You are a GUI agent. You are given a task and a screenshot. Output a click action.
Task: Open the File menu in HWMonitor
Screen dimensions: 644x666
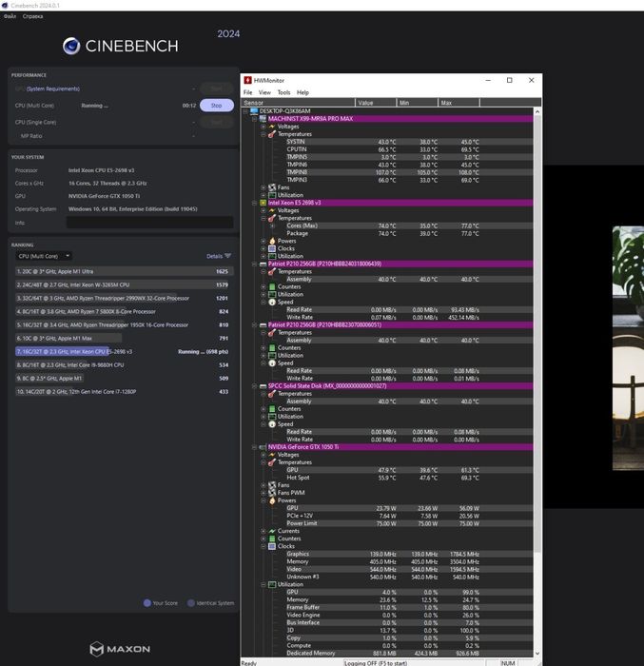(x=247, y=92)
